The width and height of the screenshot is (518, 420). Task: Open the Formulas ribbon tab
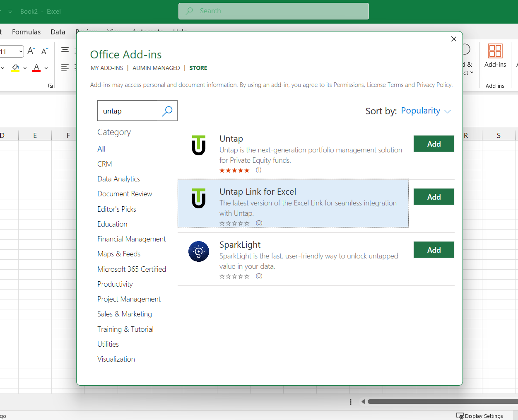26,32
